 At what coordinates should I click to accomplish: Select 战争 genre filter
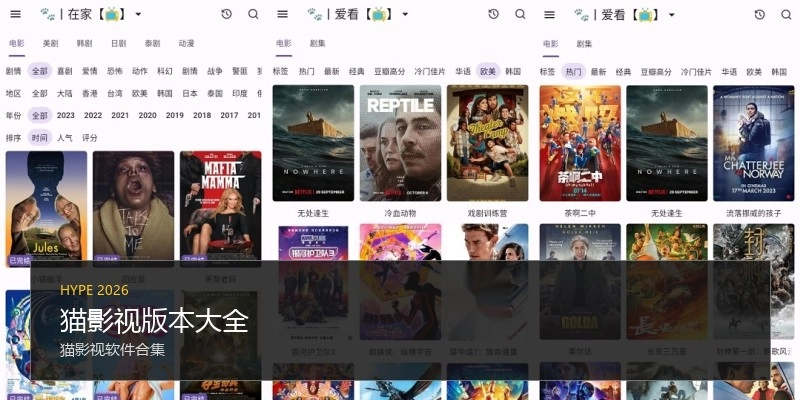pos(215,71)
